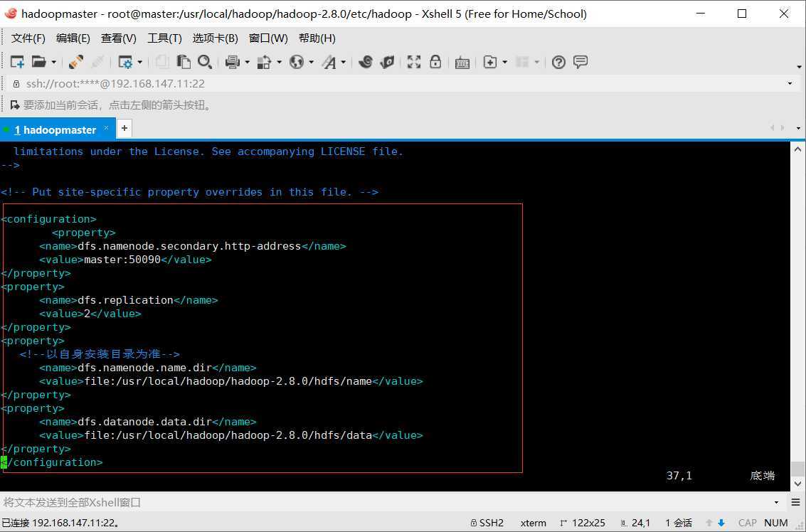Click the print icon in toolbar
Viewport: 806px width, 532px height.
[x=233, y=62]
